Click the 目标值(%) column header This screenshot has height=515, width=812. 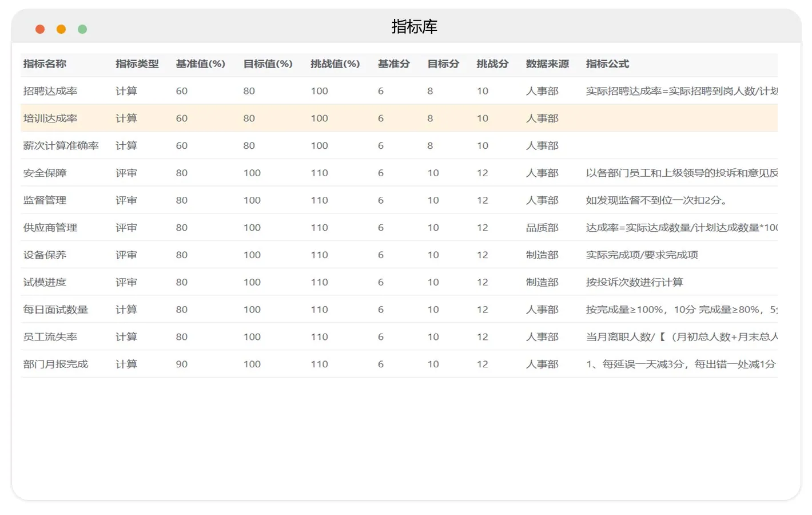tap(268, 64)
